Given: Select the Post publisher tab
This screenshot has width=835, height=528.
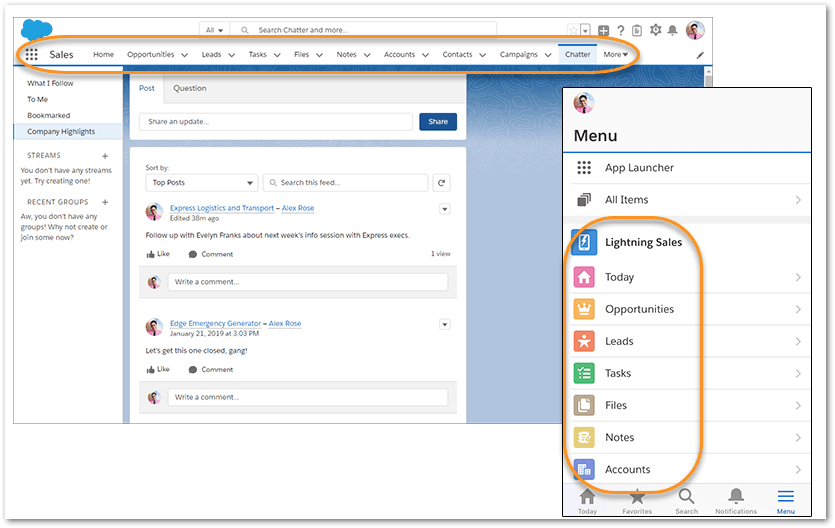Looking at the screenshot, I should [x=147, y=88].
